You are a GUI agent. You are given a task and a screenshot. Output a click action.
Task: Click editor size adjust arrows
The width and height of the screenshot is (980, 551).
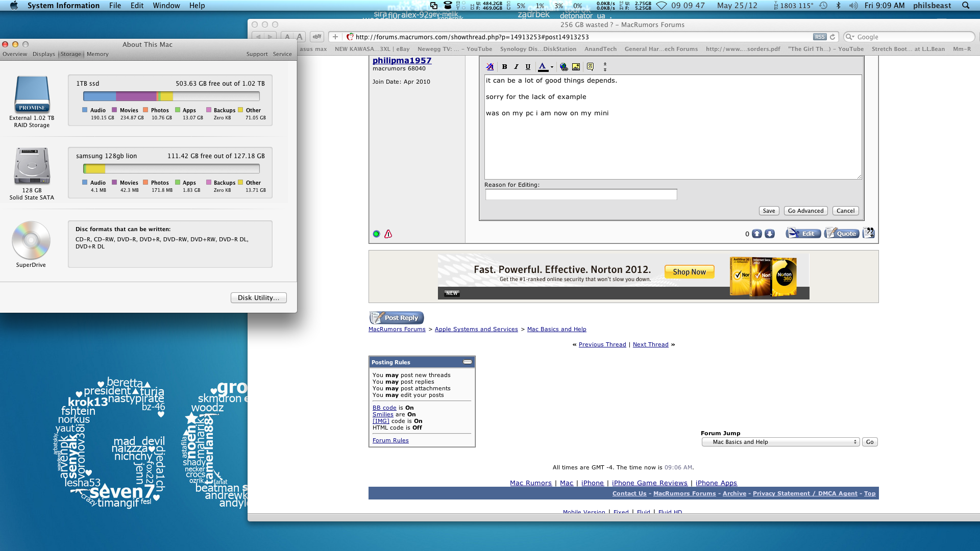tap(605, 67)
